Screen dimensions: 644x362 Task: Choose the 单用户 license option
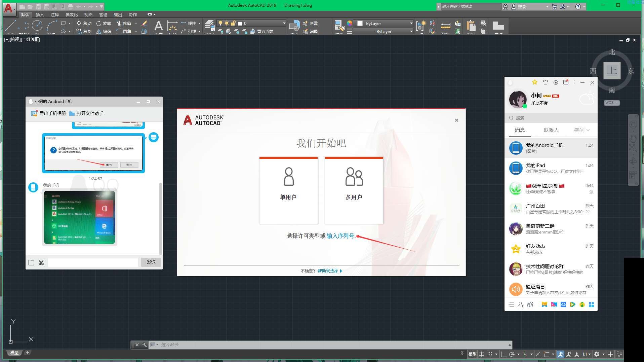pos(288,190)
